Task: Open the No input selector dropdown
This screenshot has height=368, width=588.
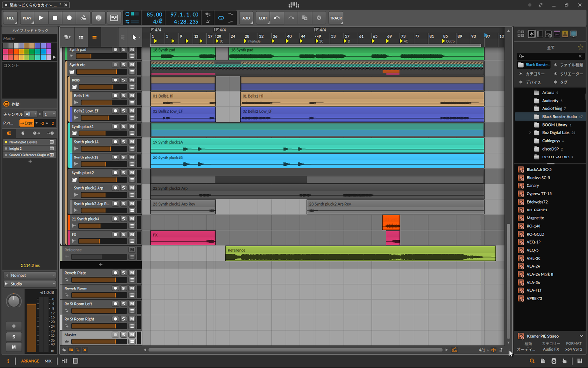Action: 30,275
